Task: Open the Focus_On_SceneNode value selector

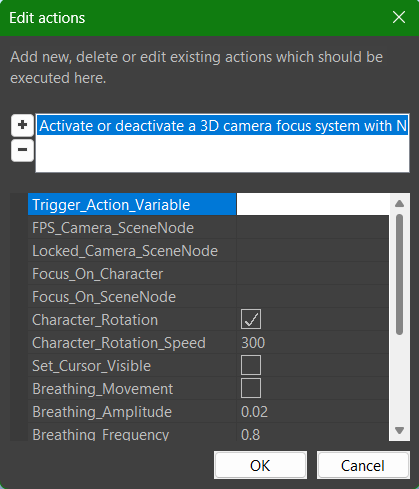Action: [313, 297]
